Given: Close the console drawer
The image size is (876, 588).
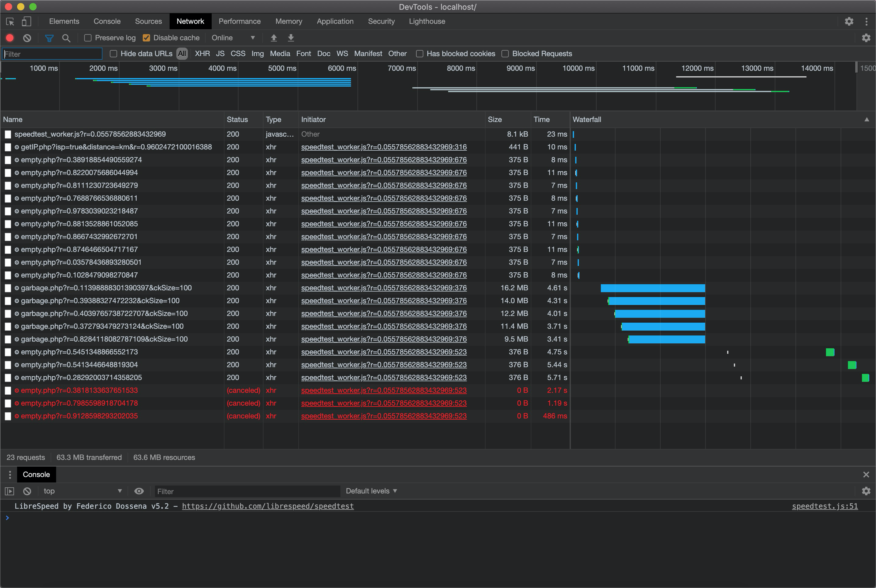Looking at the screenshot, I should (x=866, y=474).
